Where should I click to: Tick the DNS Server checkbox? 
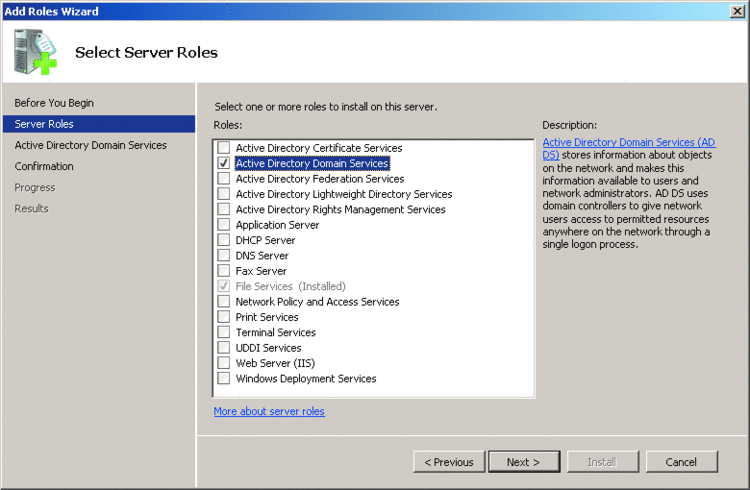[x=223, y=255]
